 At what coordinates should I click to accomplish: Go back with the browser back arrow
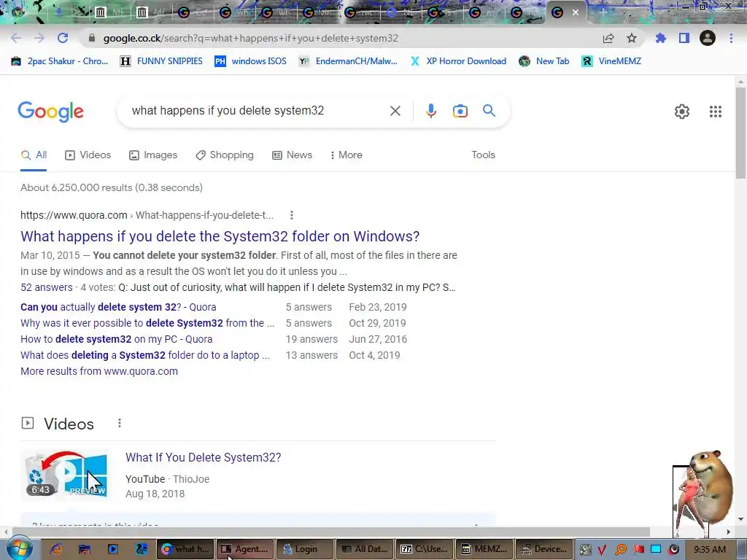(x=16, y=38)
